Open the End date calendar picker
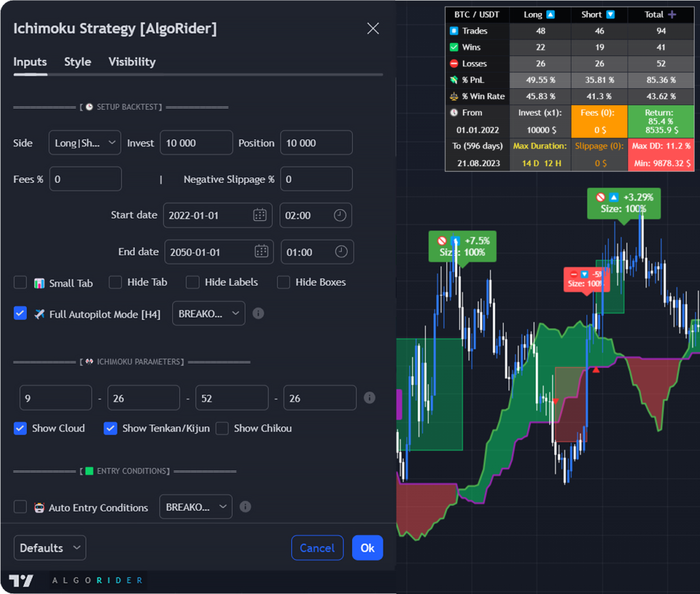Image resolution: width=700 pixels, height=594 pixels. (x=262, y=252)
